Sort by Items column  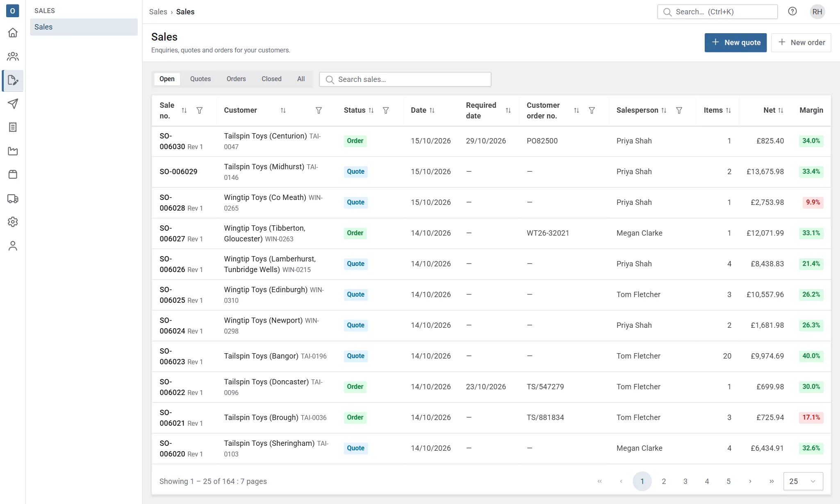point(728,111)
